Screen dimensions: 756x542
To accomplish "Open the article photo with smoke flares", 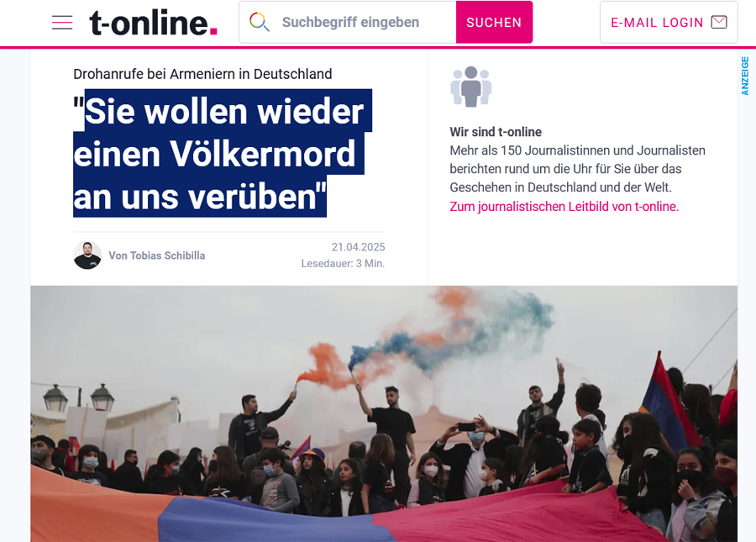I will [384, 413].
